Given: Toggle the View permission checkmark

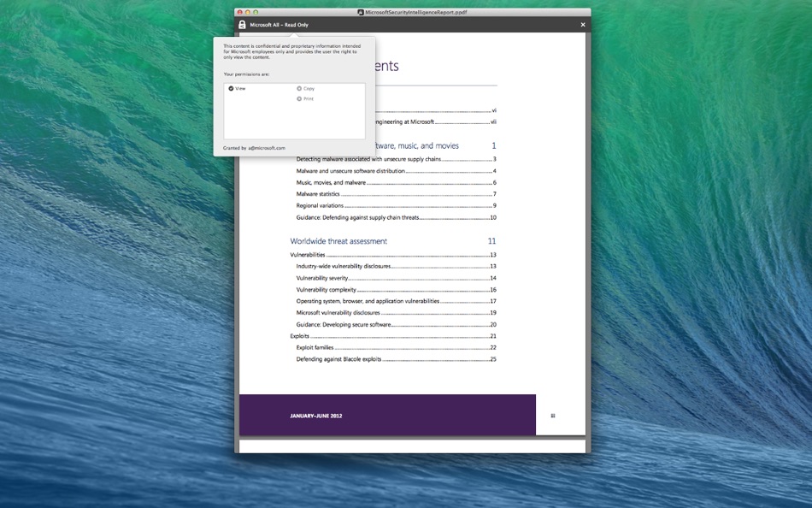Looking at the screenshot, I should pyautogui.click(x=231, y=89).
